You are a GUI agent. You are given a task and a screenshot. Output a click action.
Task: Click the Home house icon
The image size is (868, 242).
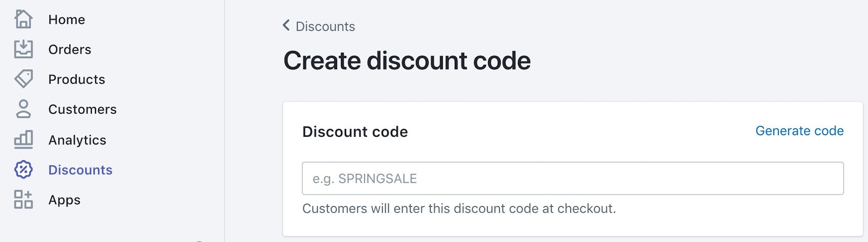[x=23, y=19]
